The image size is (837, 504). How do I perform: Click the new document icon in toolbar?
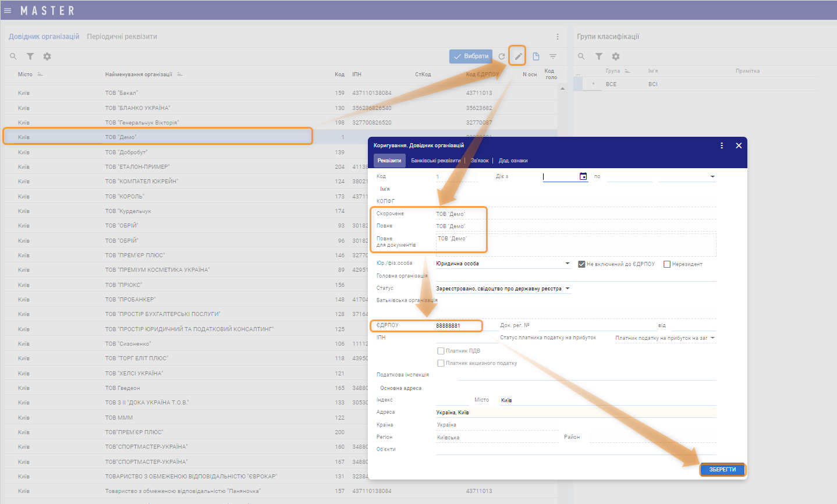(x=536, y=56)
